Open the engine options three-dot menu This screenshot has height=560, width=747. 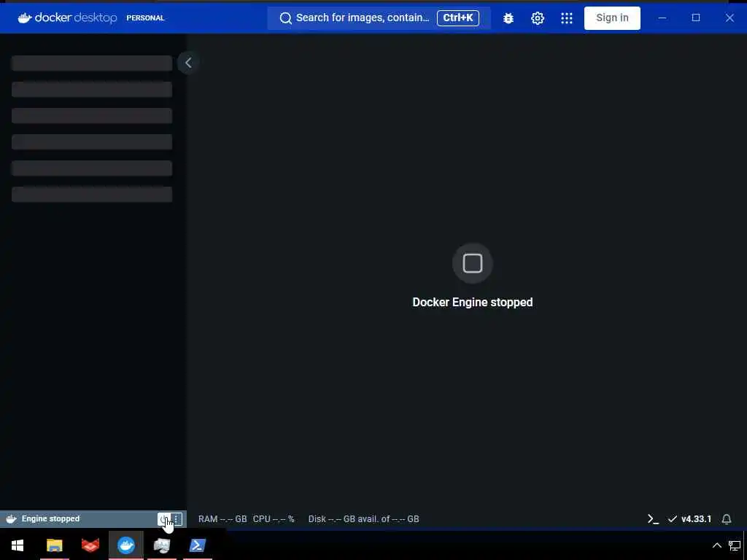(177, 519)
